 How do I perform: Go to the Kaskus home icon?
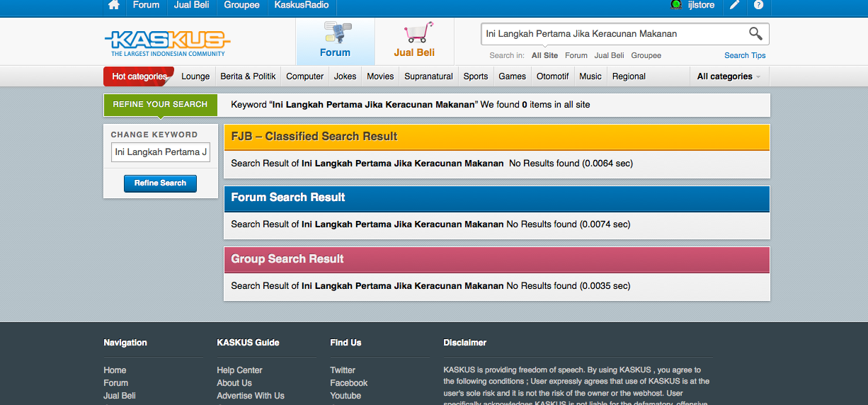(x=114, y=5)
